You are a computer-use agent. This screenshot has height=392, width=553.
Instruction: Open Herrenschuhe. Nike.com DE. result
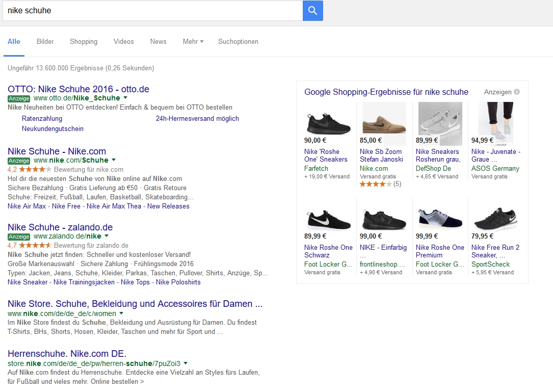tap(67, 354)
